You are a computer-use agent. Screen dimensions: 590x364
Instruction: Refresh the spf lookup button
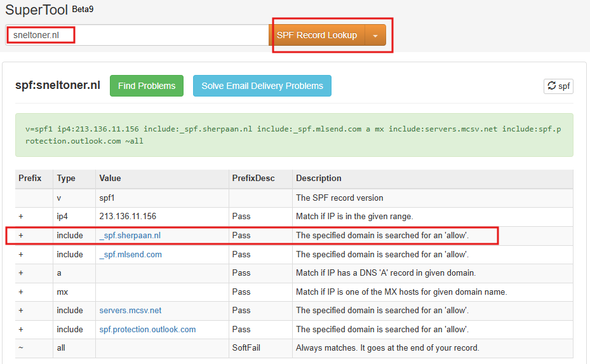[x=558, y=86]
